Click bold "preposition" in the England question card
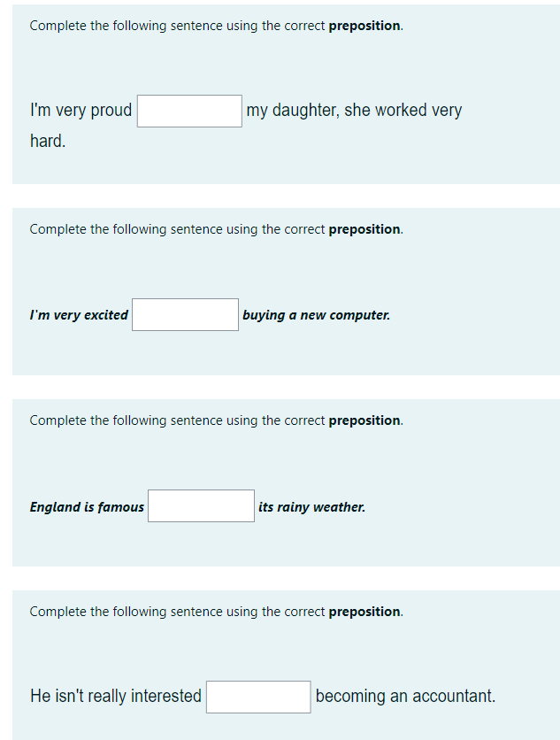The height and width of the screenshot is (740, 560). pyautogui.click(x=364, y=421)
